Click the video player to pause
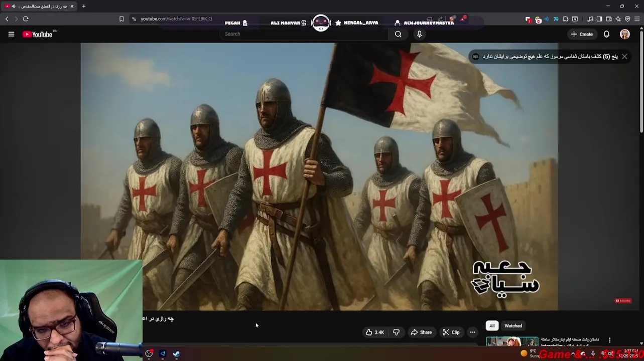Image resolution: width=644 pixels, height=361 pixels. click(319, 176)
